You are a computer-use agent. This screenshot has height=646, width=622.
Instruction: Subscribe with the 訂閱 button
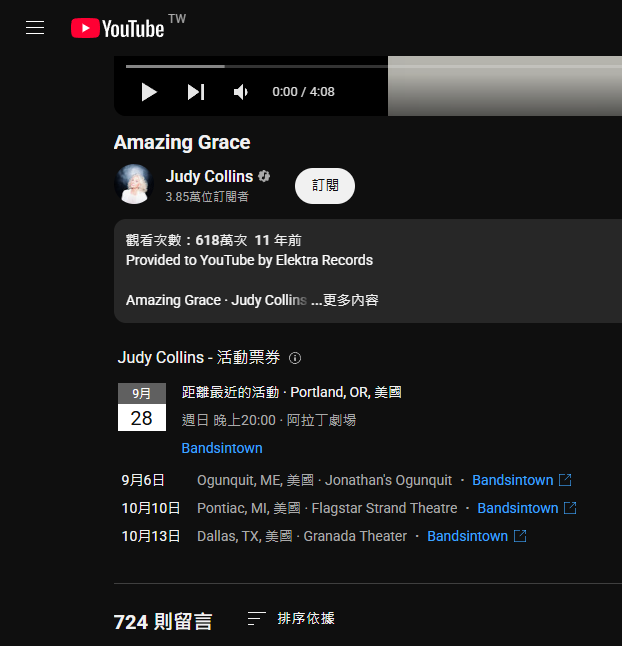click(325, 185)
